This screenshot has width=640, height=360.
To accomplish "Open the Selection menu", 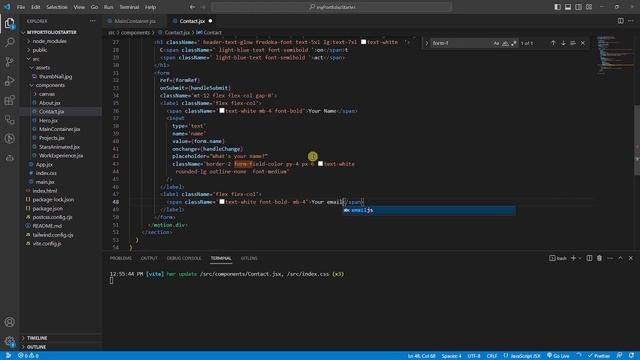I will tap(57, 7).
